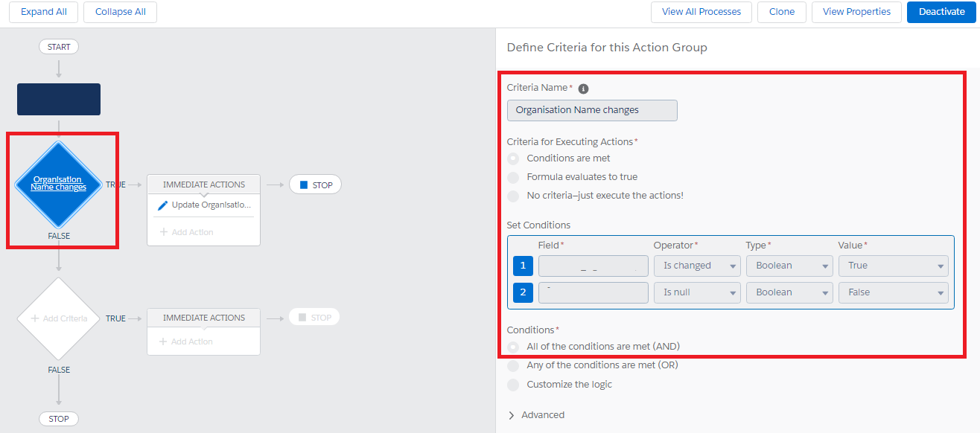The width and height of the screenshot is (980, 433).
Task: Click the blue STOP square icon
Action: click(x=303, y=185)
